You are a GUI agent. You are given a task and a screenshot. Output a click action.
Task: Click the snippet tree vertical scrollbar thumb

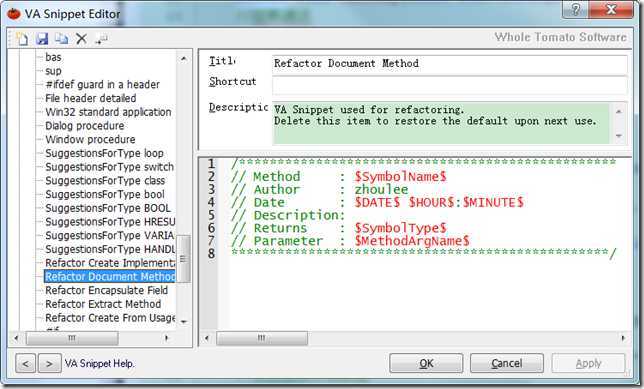click(183, 258)
